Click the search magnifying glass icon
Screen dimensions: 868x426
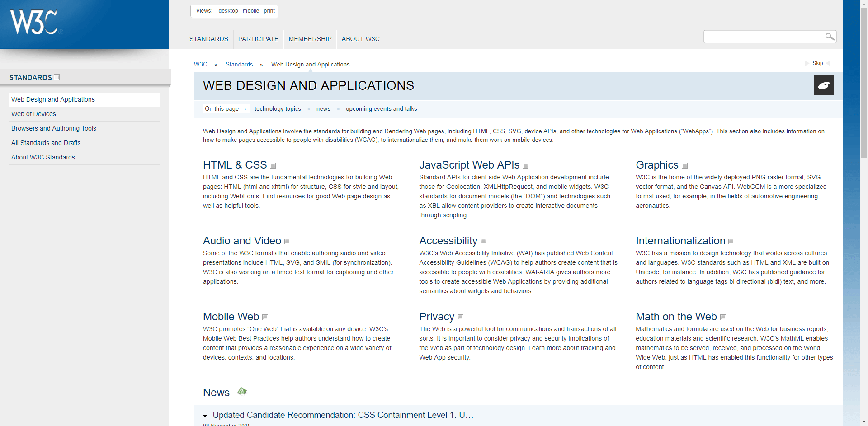[x=830, y=37]
